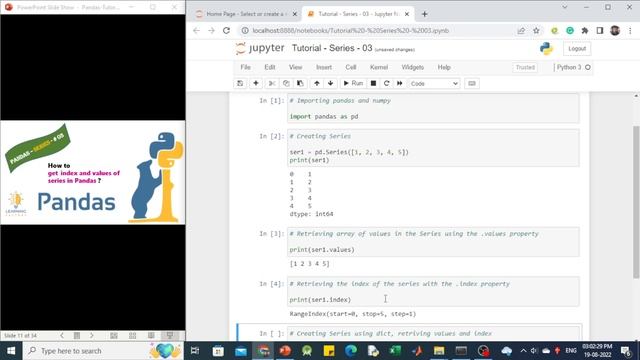Image resolution: width=640 pixels, height=360 pixels.
Task: Open the Kernel menu in Jupyter
Action: [x=379, y=67]
